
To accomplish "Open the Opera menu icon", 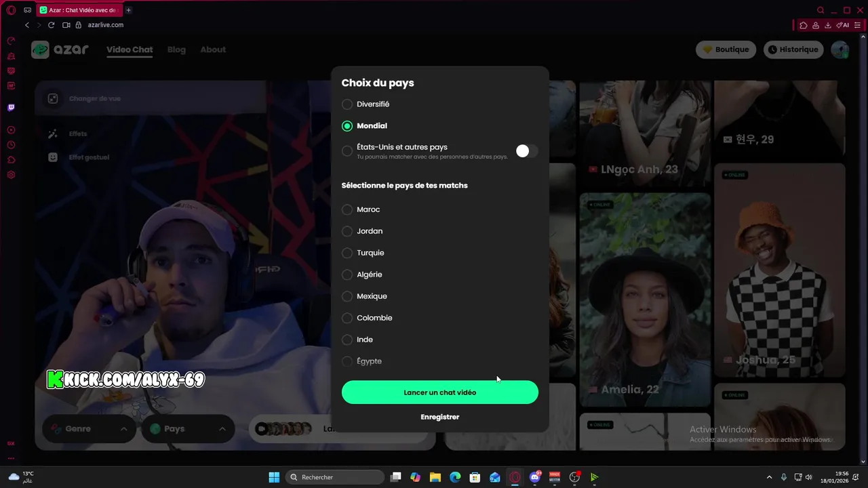I will [11, 10].
